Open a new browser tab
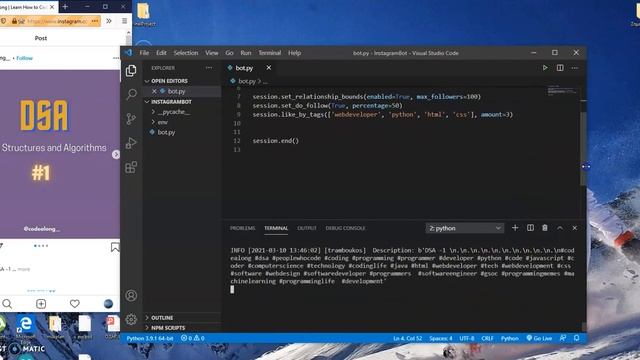 point(65,7)
